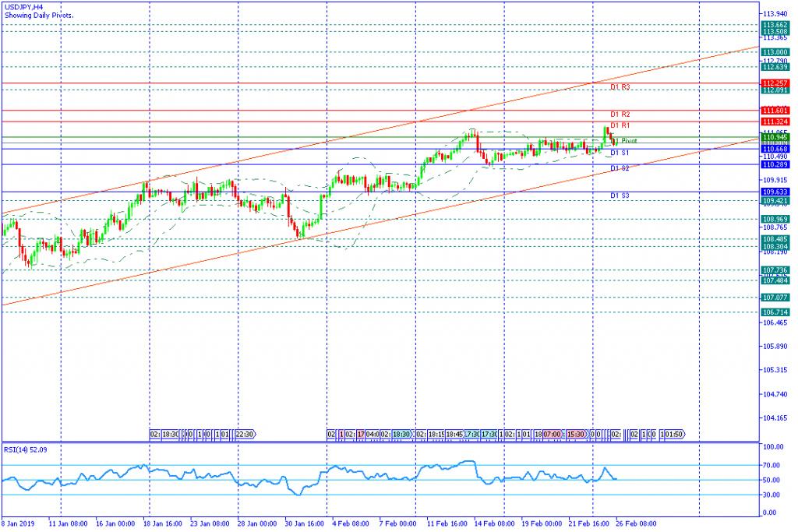The height and width of the screenshot is (532, 798).
Task: Click the D1 R2 pivot label
Action: [x=620, y=115]
